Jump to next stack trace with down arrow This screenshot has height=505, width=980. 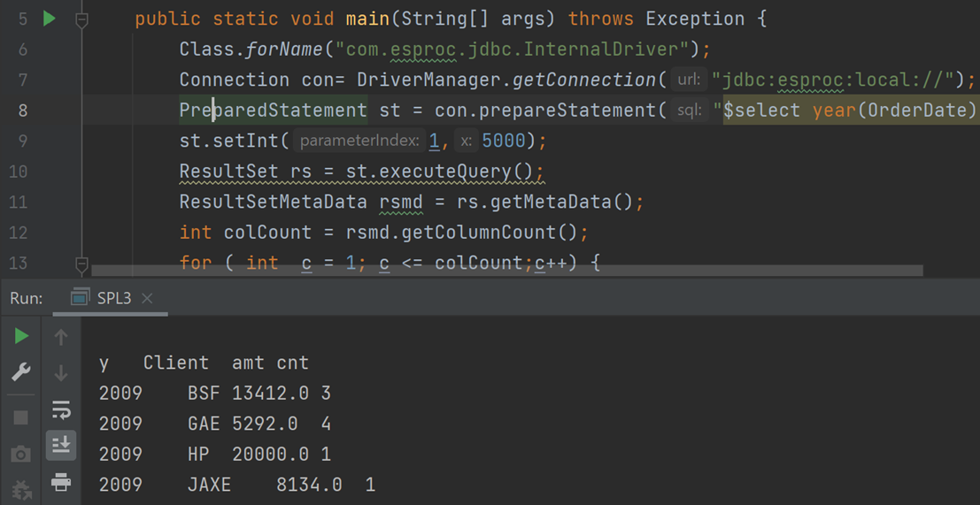(x=61, y=373)
